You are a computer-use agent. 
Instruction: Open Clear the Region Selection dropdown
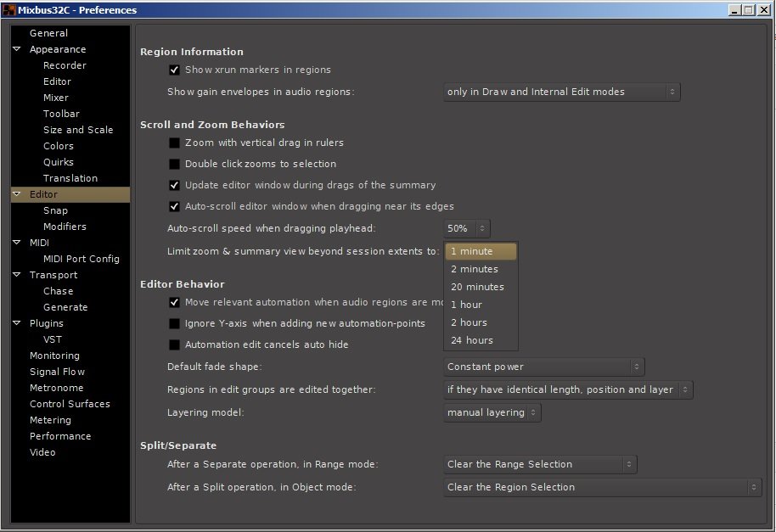pyautogui.click(x=602, y=487)
